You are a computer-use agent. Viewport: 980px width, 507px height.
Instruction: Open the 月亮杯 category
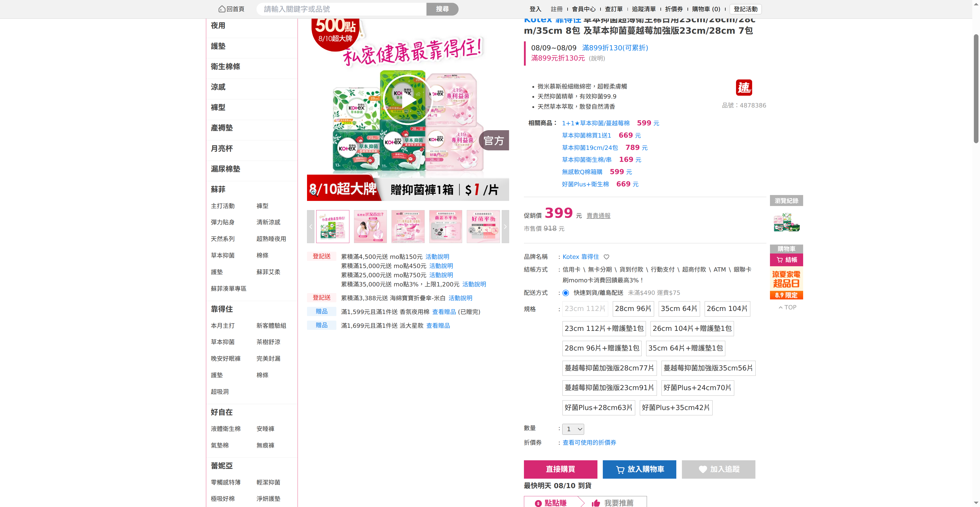(x=222, y=148)
